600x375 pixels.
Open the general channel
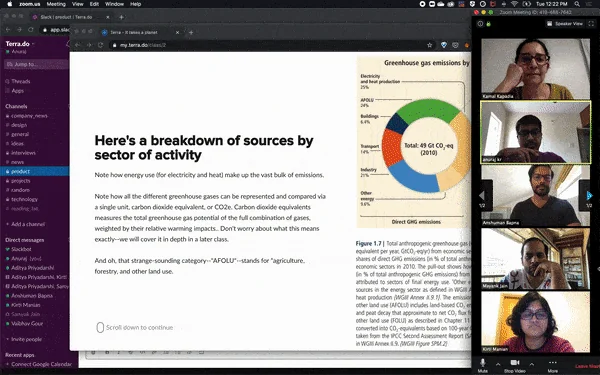point(20,134)
